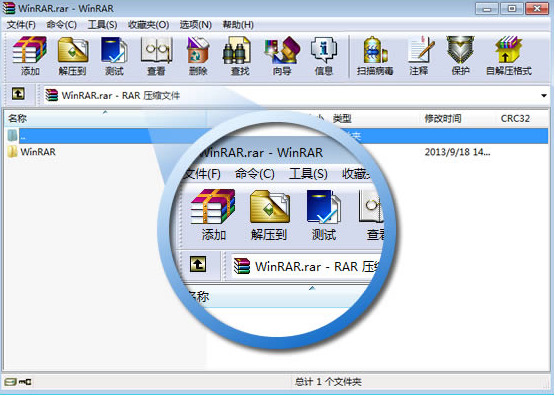
Task: Select the 解压到 (Extract To) icon
Action: click(73, 56)
